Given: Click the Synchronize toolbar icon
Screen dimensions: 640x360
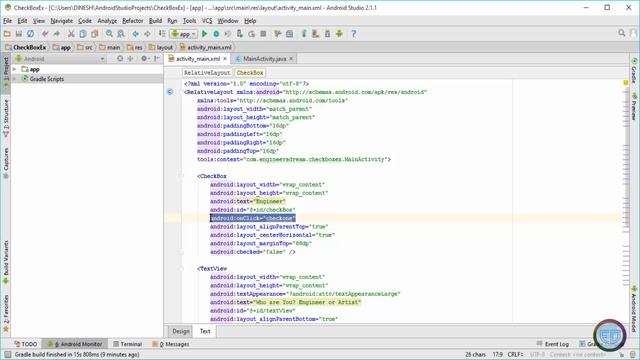Looking at the screenshot, I should [31, 34].
